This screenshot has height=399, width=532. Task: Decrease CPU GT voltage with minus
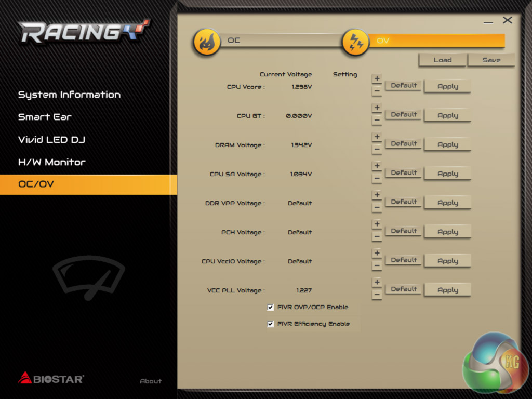click(377, 120)
